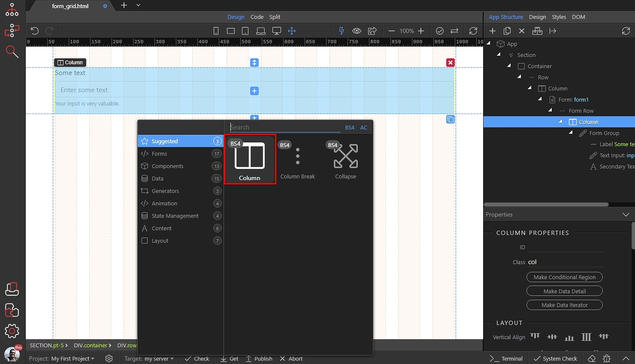Screen dimensions: 635x364
Task: Click the Publish button in status bar
Action: pos(259,358)
